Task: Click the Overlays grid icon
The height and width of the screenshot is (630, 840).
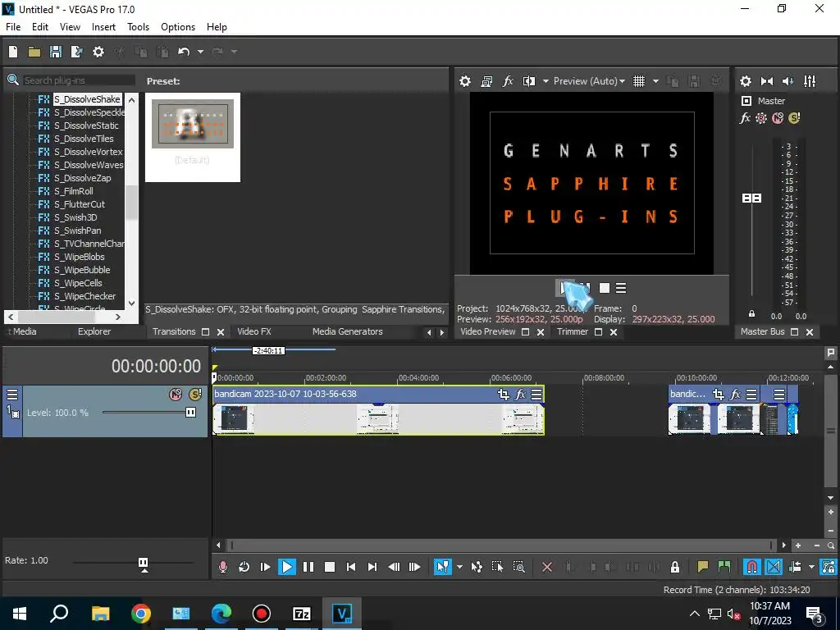Action: coord(639,81)
